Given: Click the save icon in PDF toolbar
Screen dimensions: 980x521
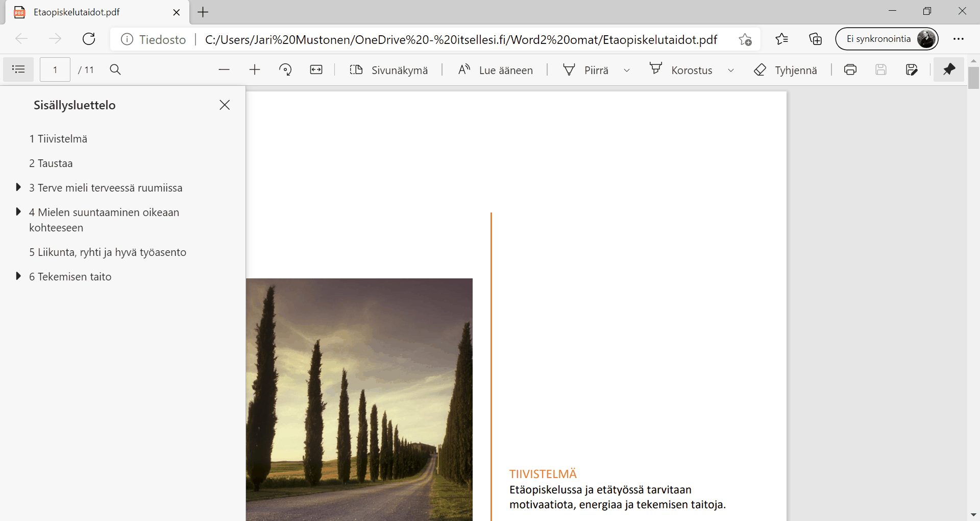Looking at the screenshot, I should pyautogui.click(x=881, y=69).
